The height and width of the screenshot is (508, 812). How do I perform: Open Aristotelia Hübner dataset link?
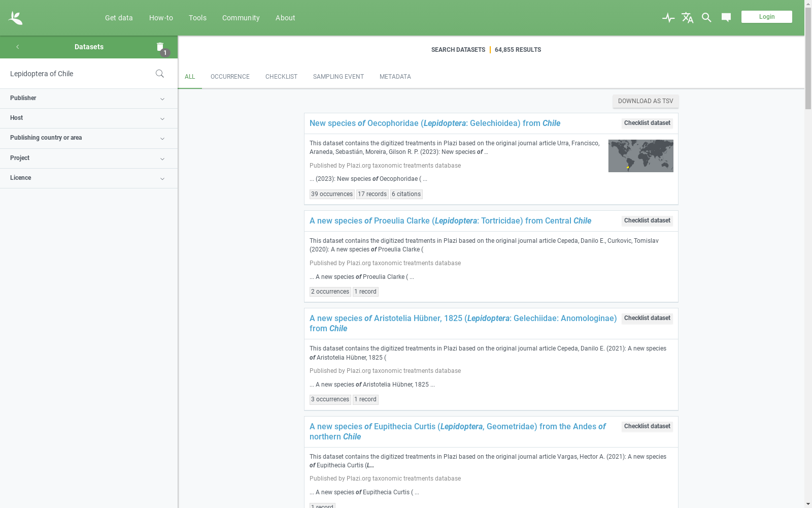(x=463, y=324)
